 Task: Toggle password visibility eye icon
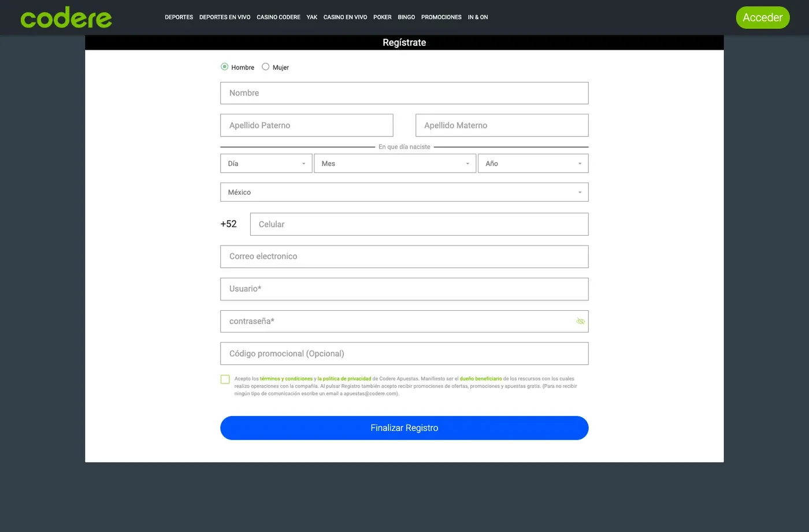point(580,321)
